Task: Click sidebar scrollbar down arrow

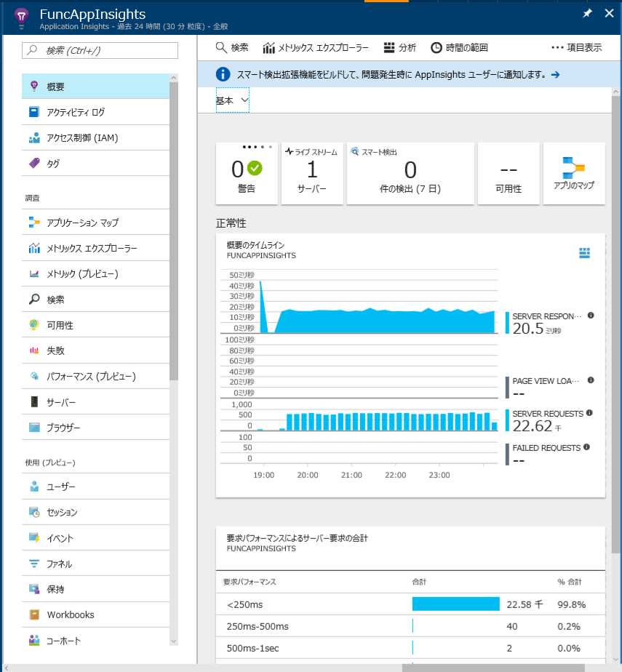Action: click(174, 641)
